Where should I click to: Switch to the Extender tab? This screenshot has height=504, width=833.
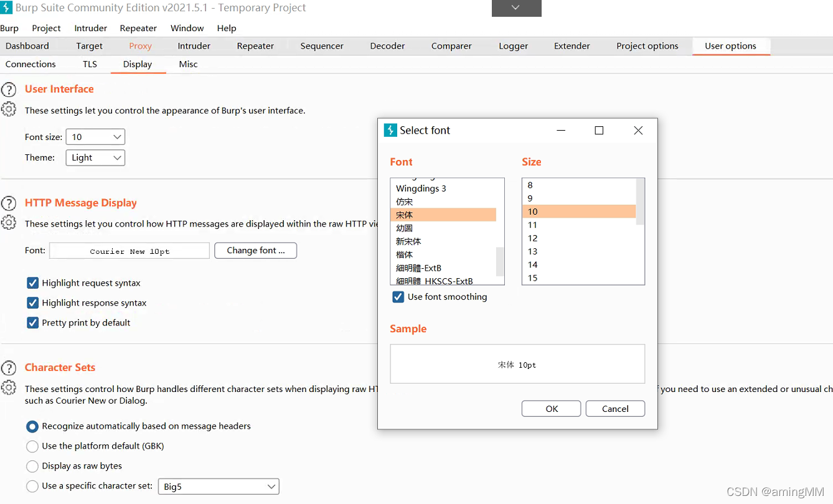point(572,46)
